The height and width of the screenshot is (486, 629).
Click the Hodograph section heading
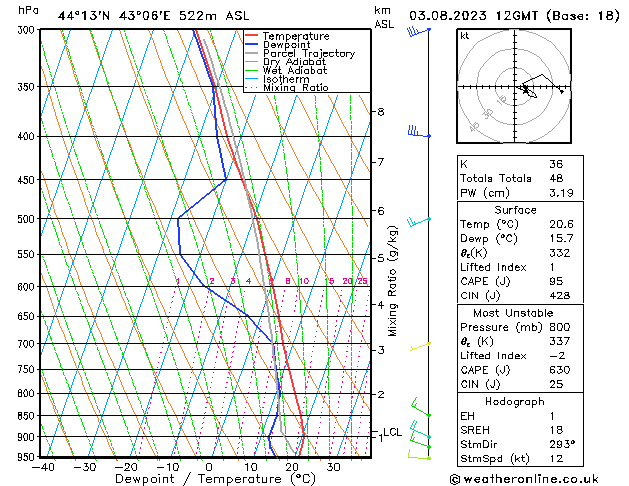pyautogui.click(x=515, y=401)
